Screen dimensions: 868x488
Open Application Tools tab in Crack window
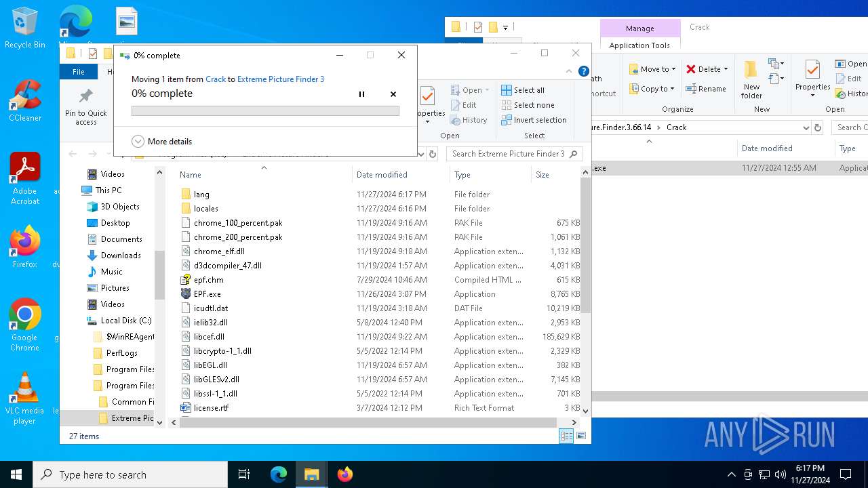(639, 45)
